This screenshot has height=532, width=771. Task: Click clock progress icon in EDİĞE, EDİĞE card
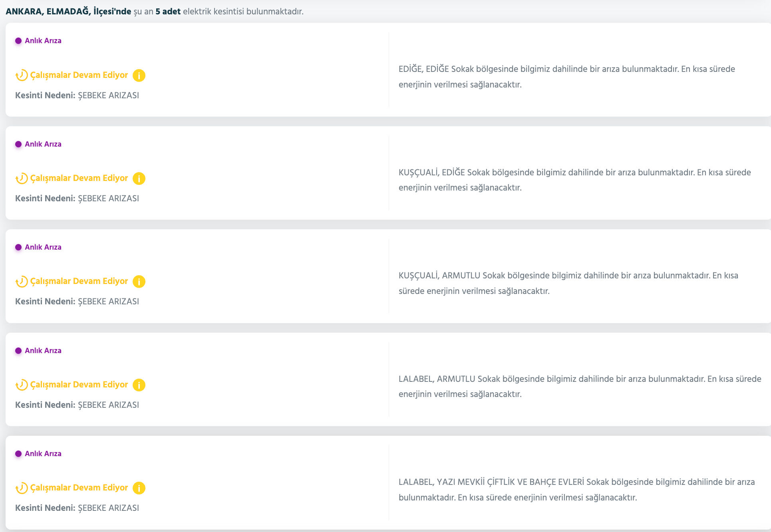point(22,75)
